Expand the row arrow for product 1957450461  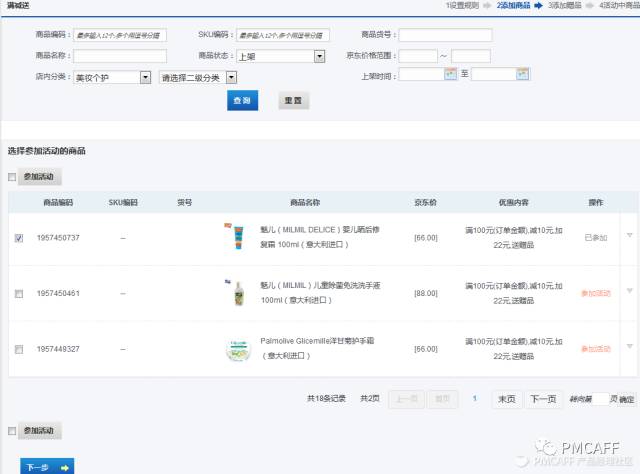(629, 291)
